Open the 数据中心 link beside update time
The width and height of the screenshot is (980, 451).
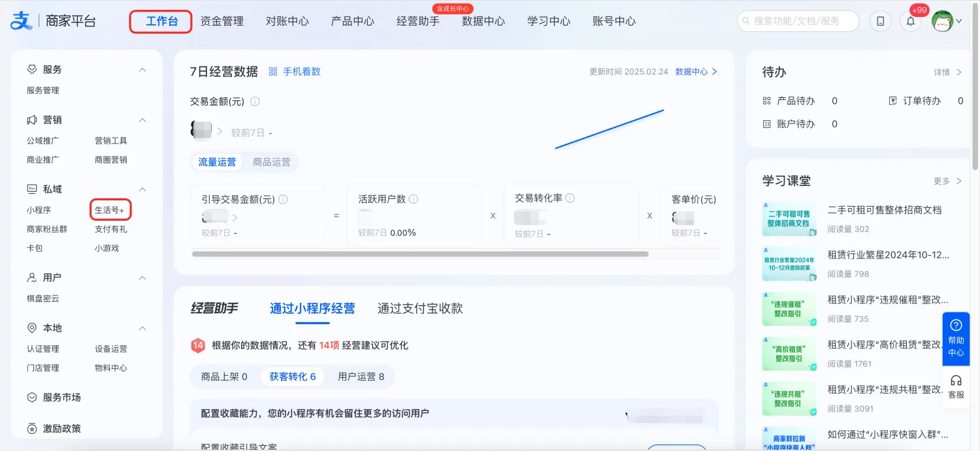tap(696, 72)
